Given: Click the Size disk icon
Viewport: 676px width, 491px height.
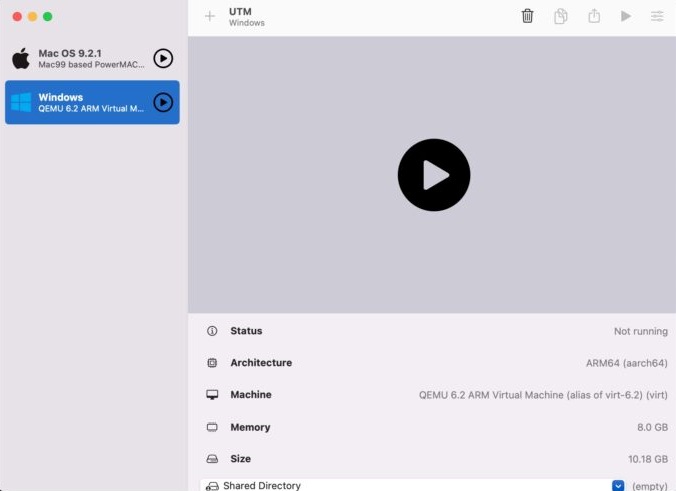Looking at the screenshot, I should 212,459.
